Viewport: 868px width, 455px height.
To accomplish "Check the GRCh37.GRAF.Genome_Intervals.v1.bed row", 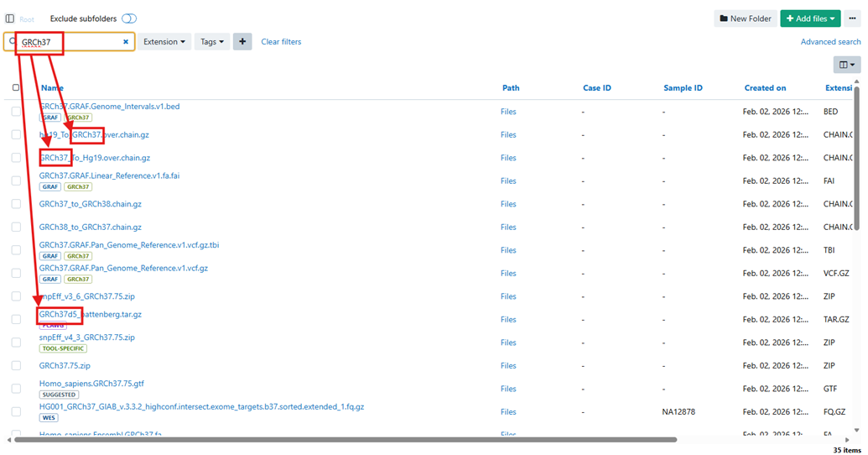I will tap(16, 112).
